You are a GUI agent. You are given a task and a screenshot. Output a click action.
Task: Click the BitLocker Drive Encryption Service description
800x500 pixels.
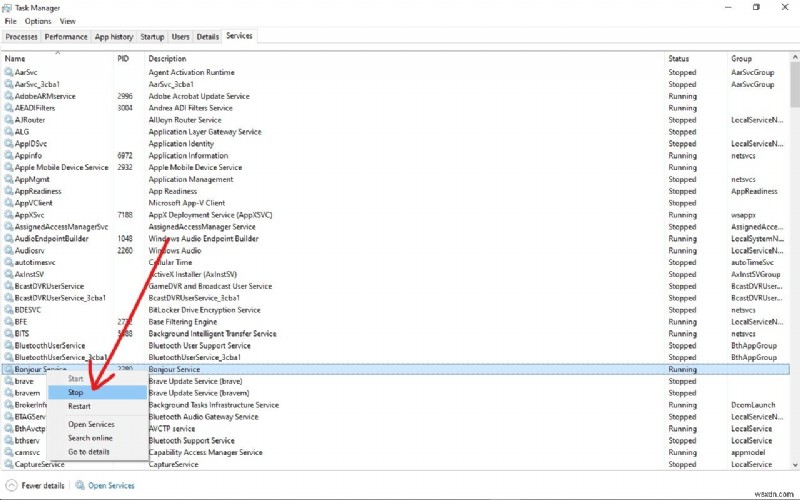point(204,310)
